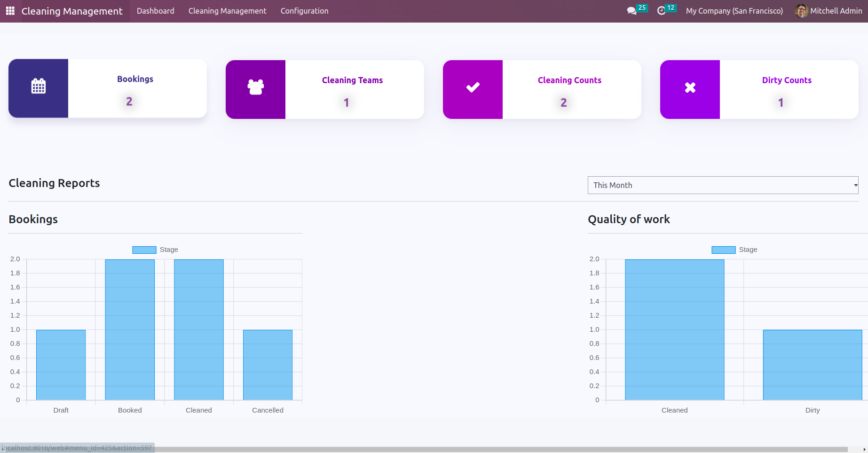Click the Dirty Counts card value 1
868x453 pixels.
tap(781, 102)
